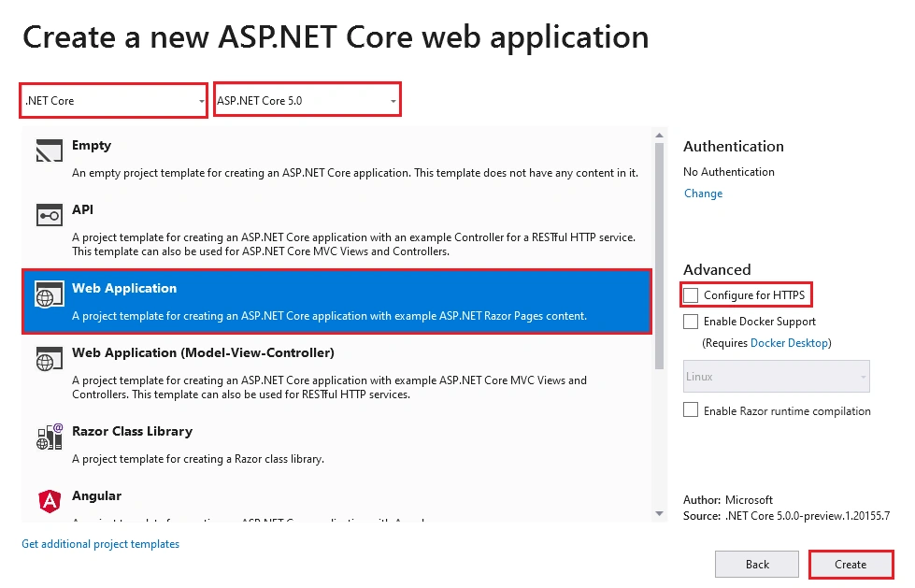Open Get additional project templates link
Viewport: 915px width, 588px height.
(100, 544)
